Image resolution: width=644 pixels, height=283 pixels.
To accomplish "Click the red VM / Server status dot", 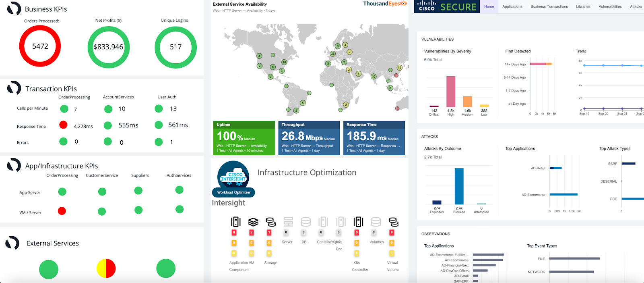I will click(x=62, y=211).
